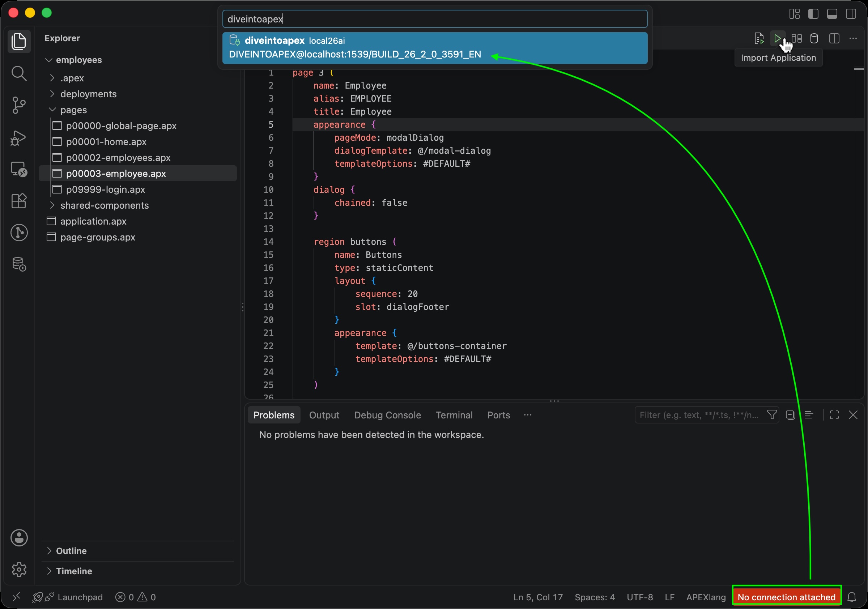
Task: Maximize the bottom panel size
Action: [834, 415]
